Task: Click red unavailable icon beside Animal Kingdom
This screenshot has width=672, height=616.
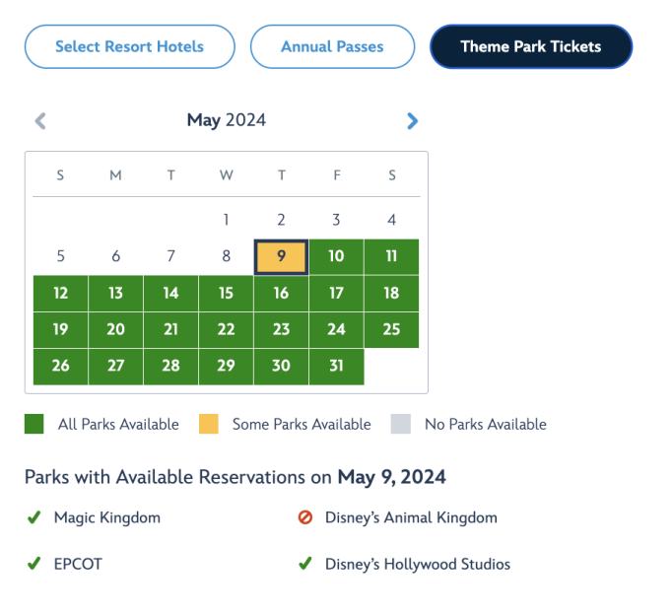Action: (304, 517)
